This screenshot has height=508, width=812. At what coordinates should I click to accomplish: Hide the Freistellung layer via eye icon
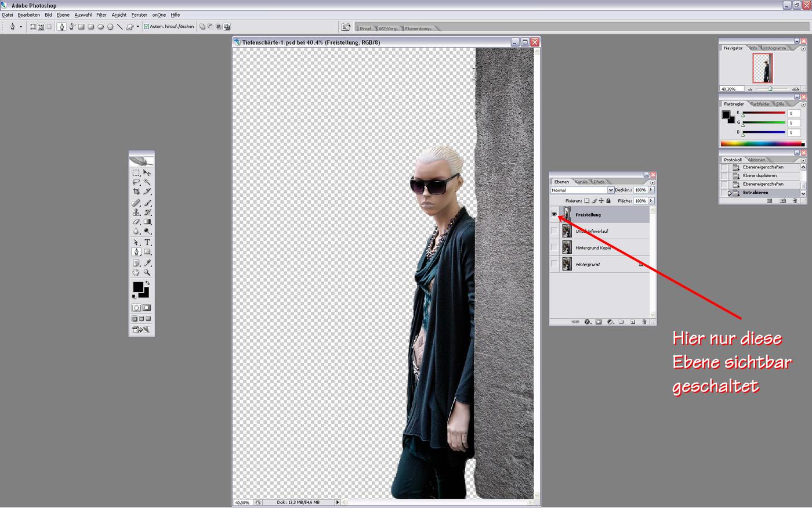pos(554,214)
